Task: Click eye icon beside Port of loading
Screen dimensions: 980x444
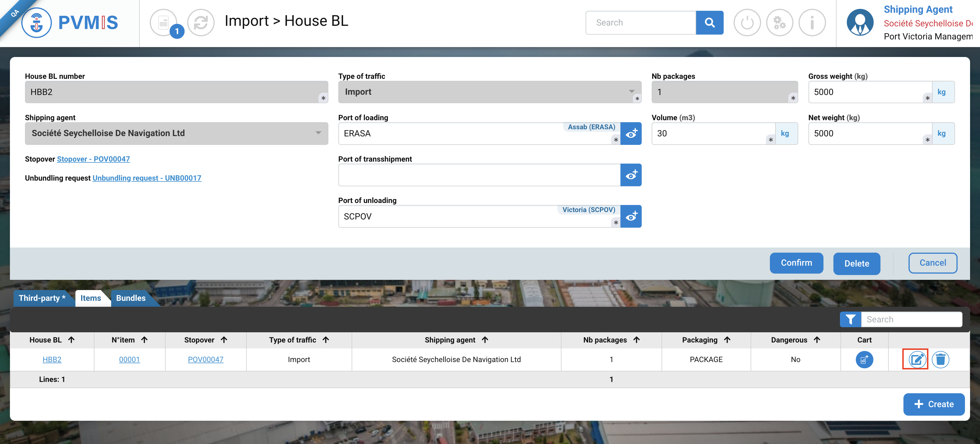Action: (x=631, y=134)
